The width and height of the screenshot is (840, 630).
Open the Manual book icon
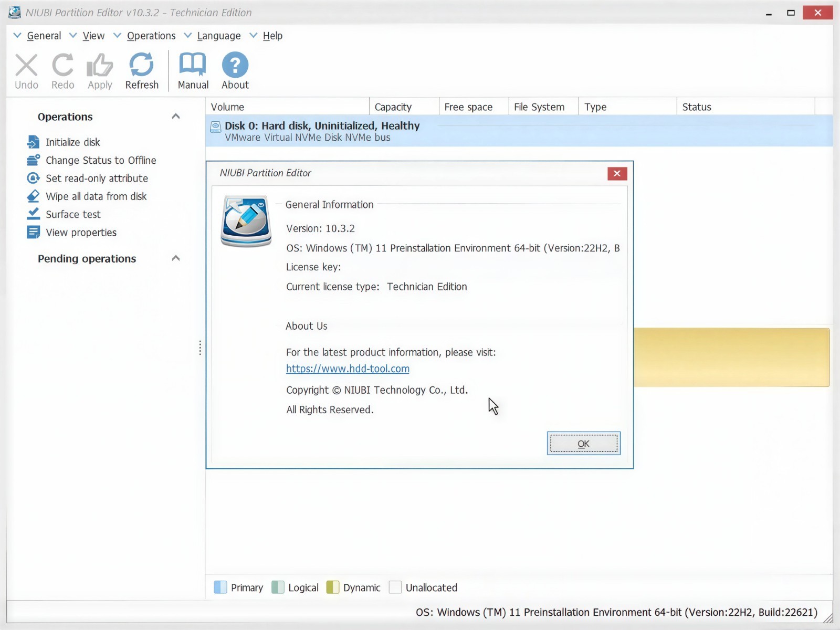coord(193,65)
